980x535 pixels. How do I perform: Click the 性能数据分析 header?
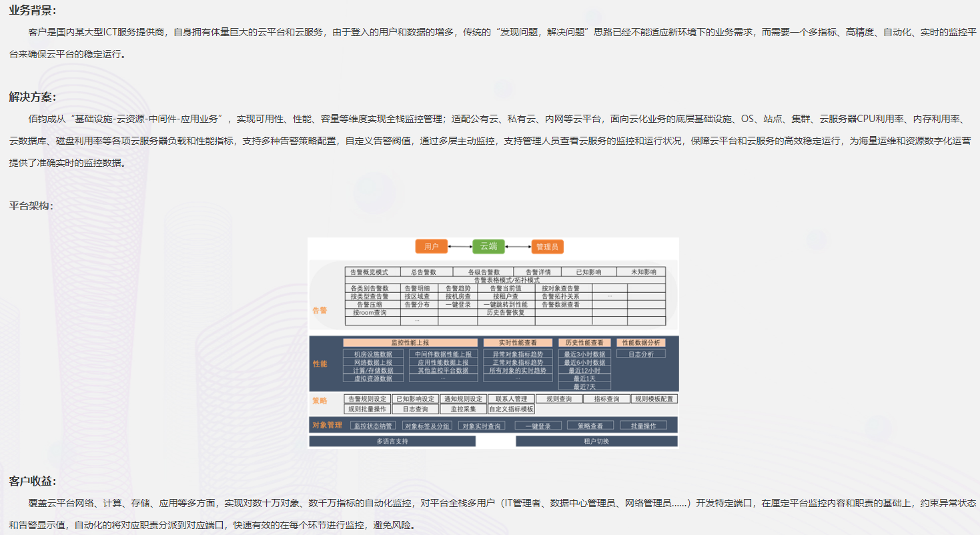tap(640, 342)
